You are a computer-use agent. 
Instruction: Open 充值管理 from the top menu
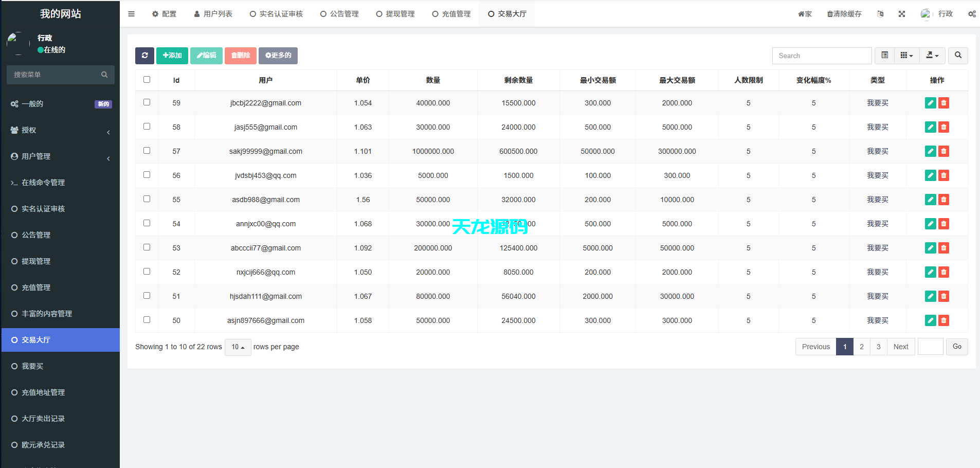(451, 14)
